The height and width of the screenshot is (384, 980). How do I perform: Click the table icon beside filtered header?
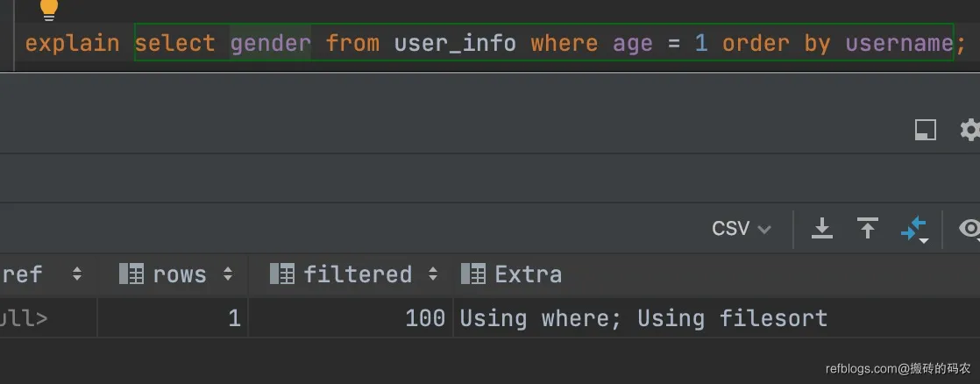281,274
